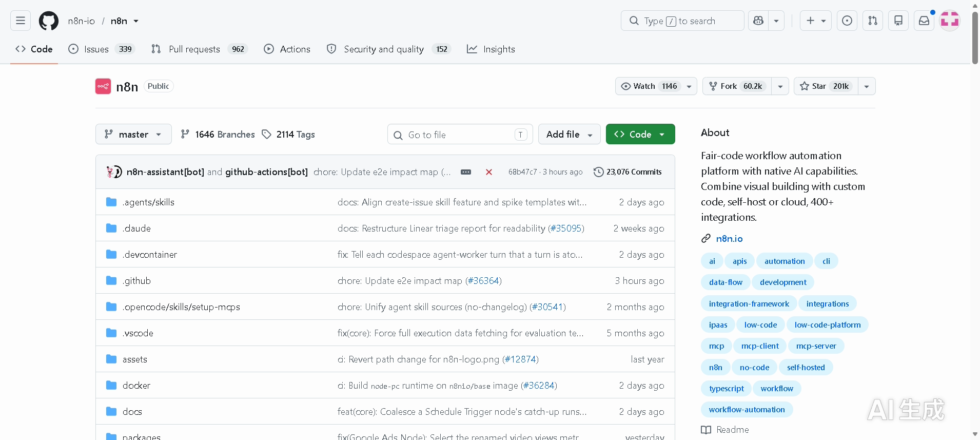The height and width of the screenshot is (440, 980).
Task: Click the folder icon for docs
Action: pyautogui.click(x=111, y=411)
